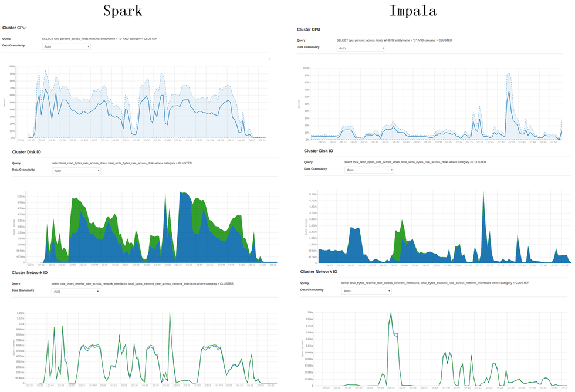Click 03 PM time label on Spark disk chart
Image resolution: width=575 pixels, height=392 pixels.
point(94,265)
